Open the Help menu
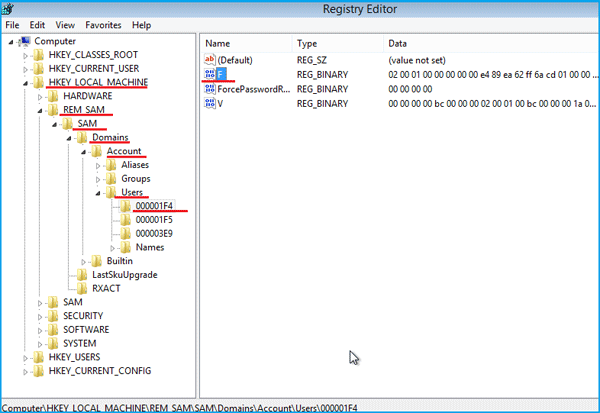This screenshot has width=600, height=413. pos(142,25)
